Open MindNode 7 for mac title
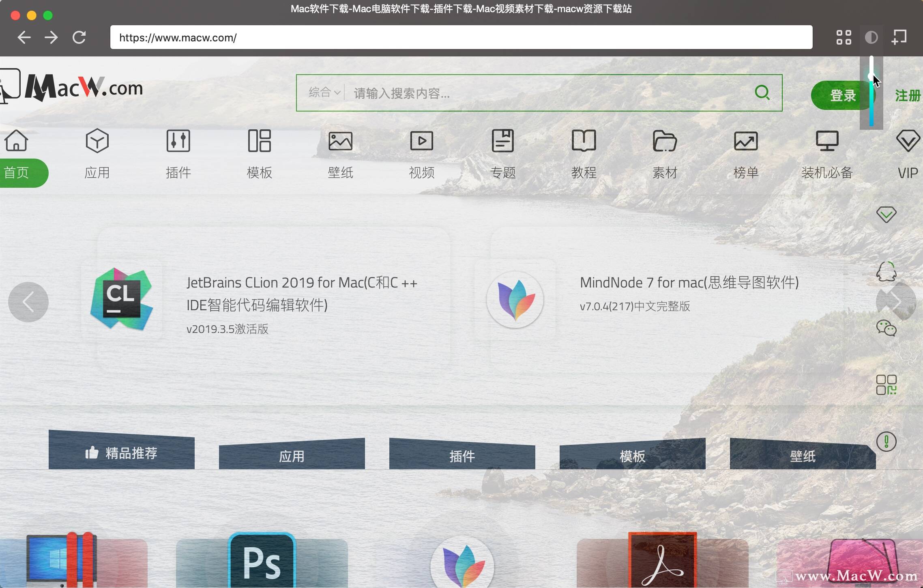The image size is (923, 588). click(689, 283)
